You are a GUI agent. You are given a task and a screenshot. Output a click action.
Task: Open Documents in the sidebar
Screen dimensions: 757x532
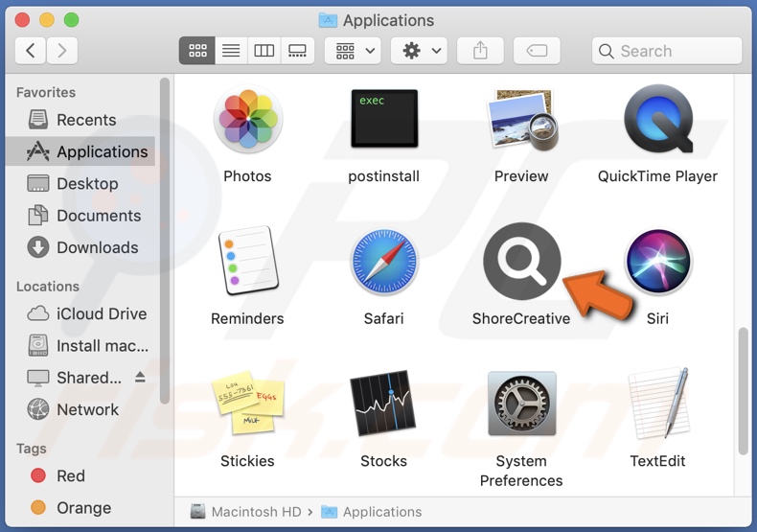pyautogui.click(x=80, y=216)
